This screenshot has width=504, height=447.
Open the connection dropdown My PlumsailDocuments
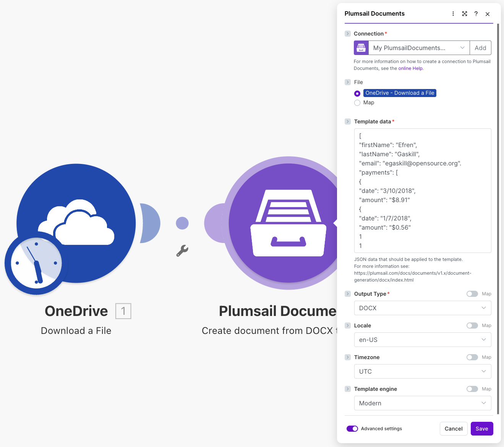419,48
